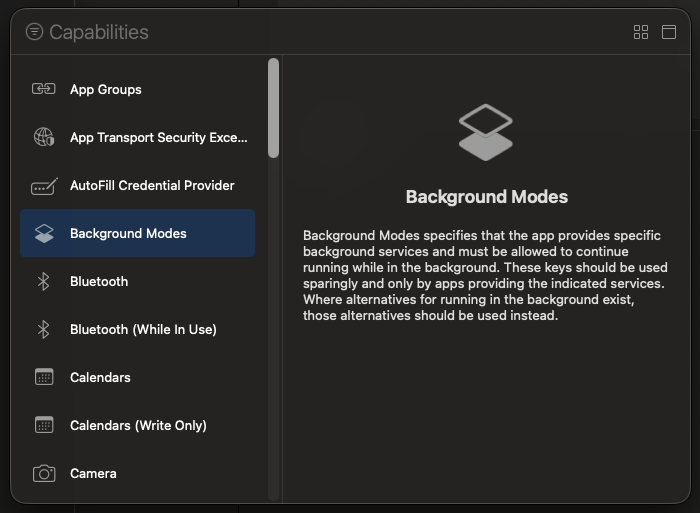
Task: Click the capabilities list scrollbar
Action: coord(274,108)
